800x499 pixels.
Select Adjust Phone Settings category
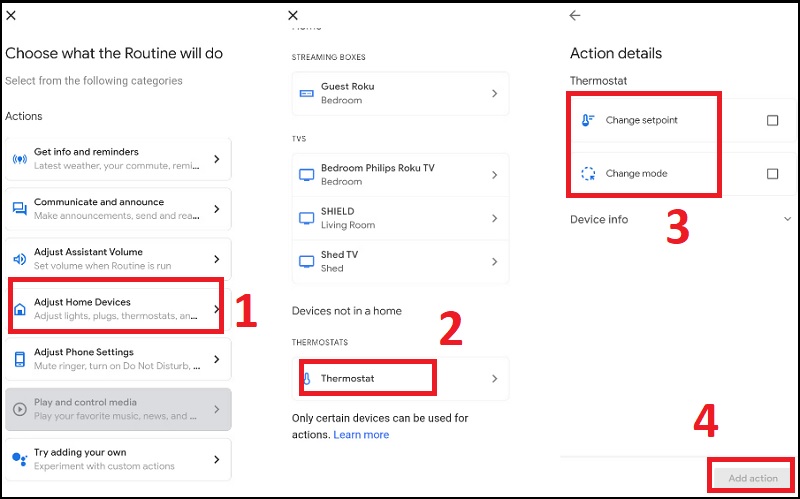pos(118,359)
